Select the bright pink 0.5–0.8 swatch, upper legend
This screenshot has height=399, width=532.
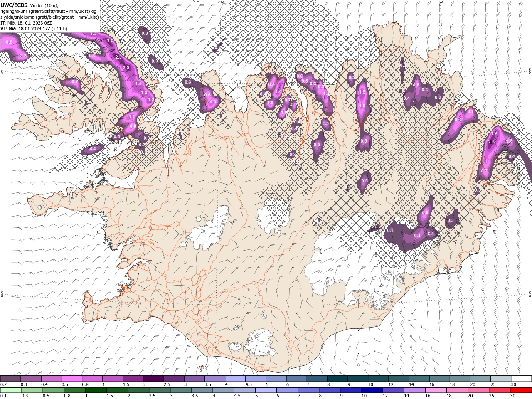(72, 379)
